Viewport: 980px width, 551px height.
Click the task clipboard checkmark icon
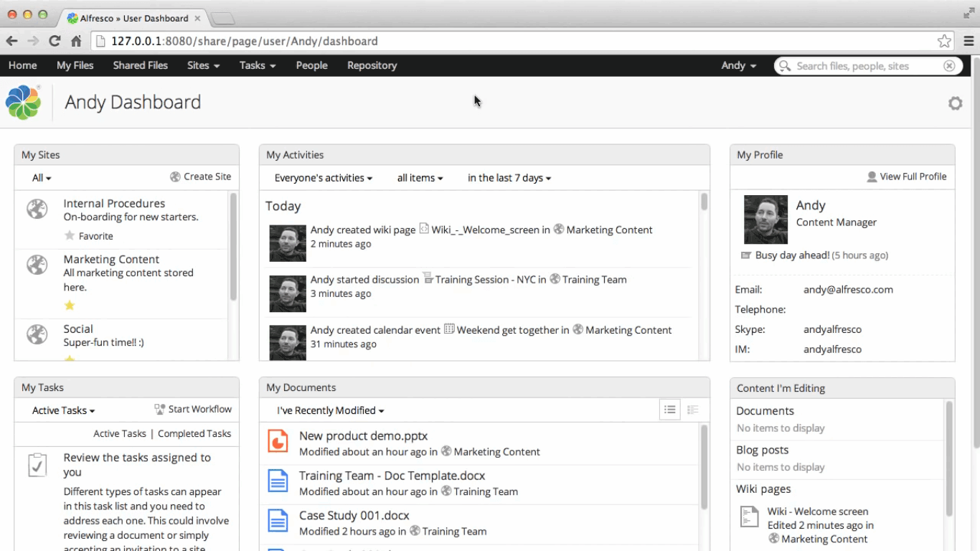pyautogui.click(x=37, y=465)
